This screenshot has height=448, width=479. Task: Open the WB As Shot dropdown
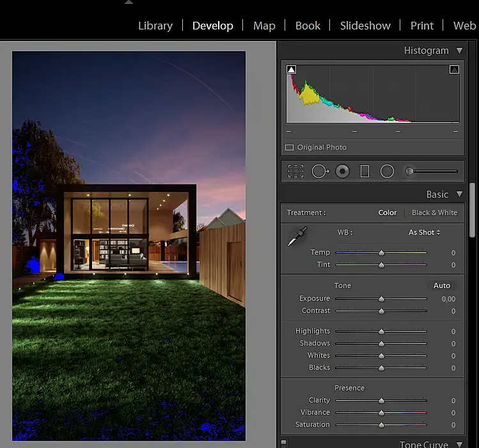[424, 232]
